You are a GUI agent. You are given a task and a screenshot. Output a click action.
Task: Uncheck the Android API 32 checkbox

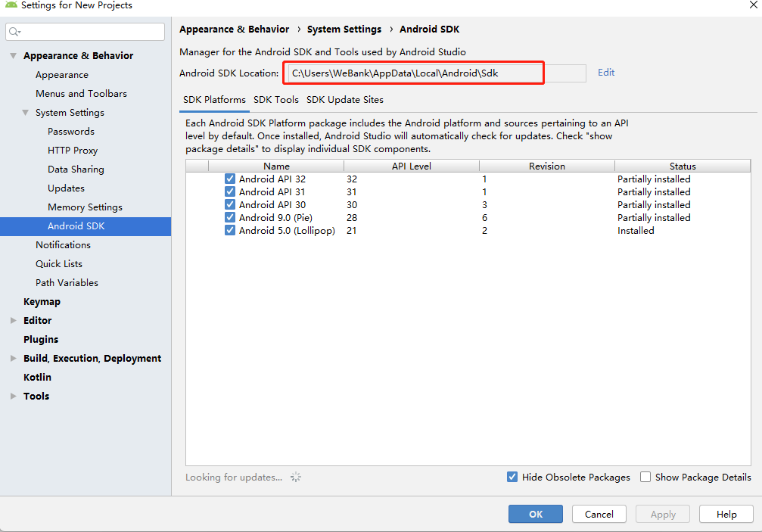[x=230, y=179]
